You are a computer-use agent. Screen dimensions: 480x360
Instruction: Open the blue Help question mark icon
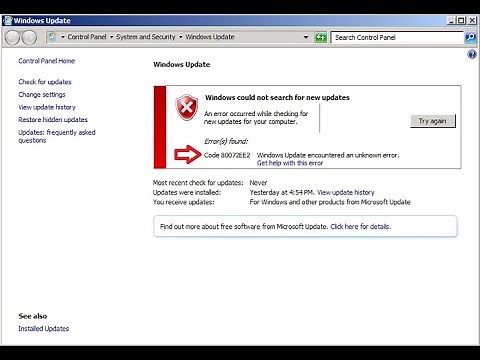tap(472, 54)
